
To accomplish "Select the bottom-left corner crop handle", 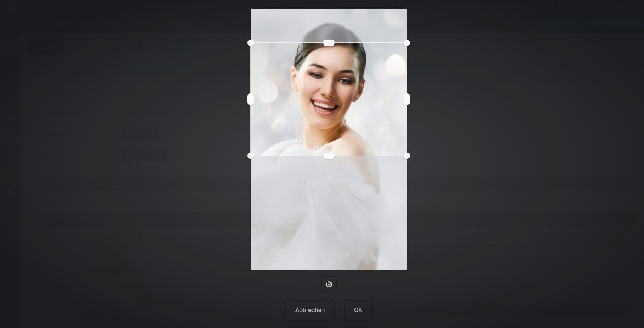I will [251, 156].
